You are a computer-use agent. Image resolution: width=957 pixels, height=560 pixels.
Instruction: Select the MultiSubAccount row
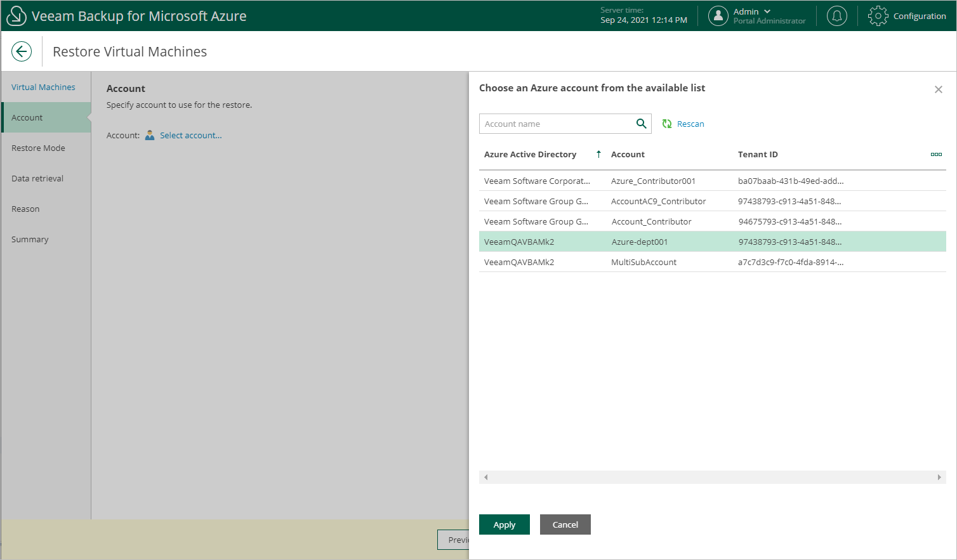[713, 262]
